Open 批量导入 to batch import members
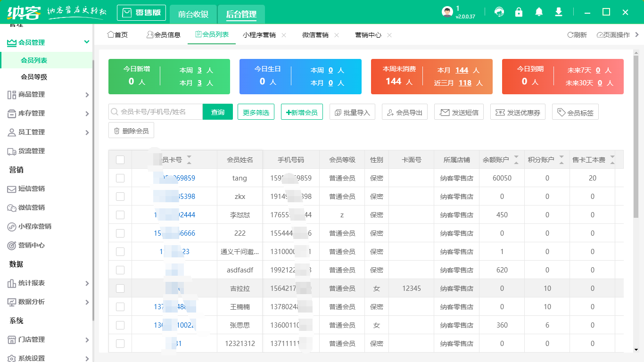The height and width of the screenshot is (362, 644). pyautogui.click(x=352, y=112)
